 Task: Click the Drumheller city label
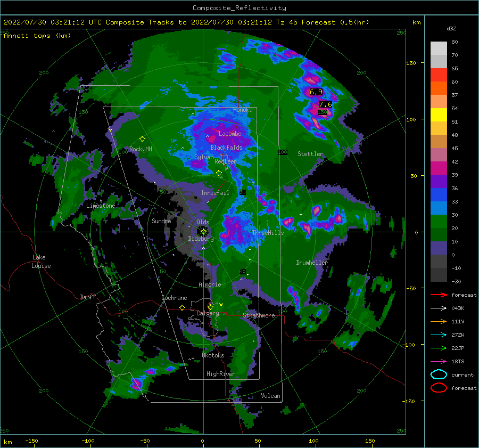[x=312, y=263]
